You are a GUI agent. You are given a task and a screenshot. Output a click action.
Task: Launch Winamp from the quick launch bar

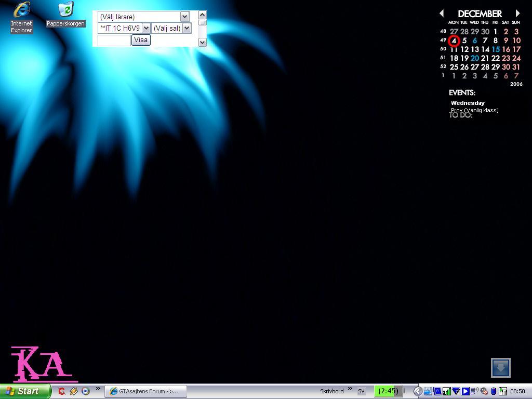click(x=74, y=391)
